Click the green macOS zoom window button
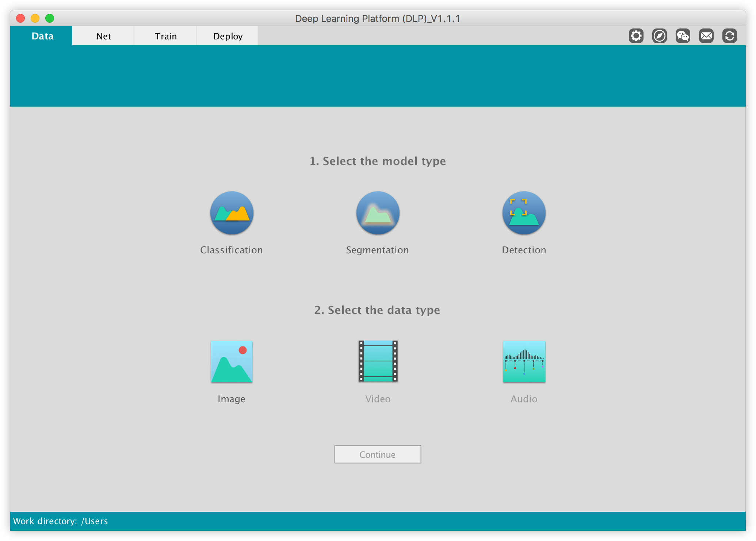Screen dimensions: 756x541 [50, 18]
